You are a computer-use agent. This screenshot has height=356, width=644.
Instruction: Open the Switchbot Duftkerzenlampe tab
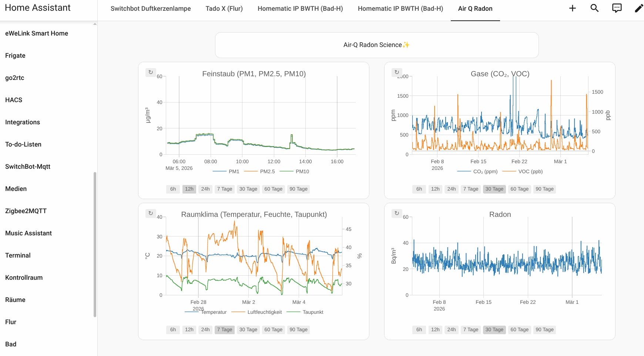coord(151,9)
